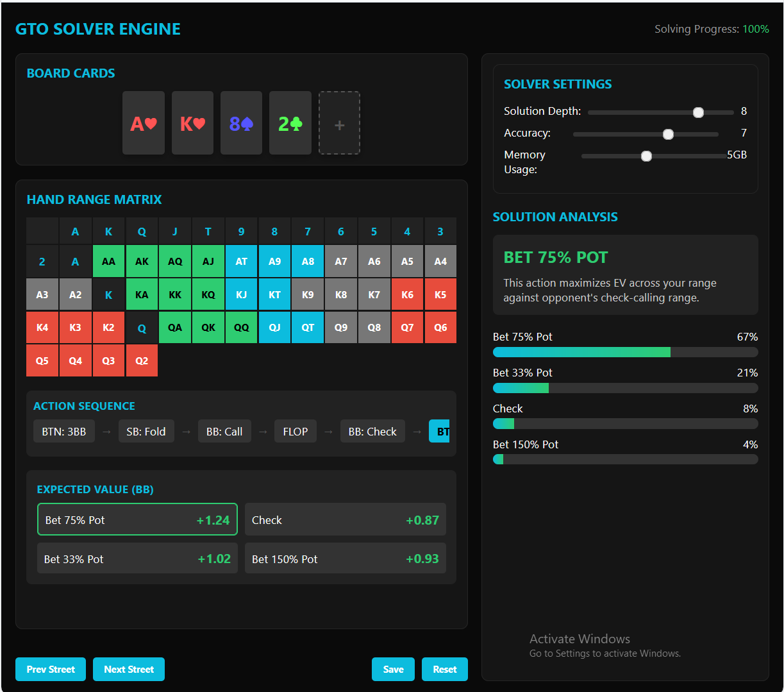The width and height of the screenshot is (784, 692).
Task: Select the Q8 hand cell
Action: coord(374,327)
